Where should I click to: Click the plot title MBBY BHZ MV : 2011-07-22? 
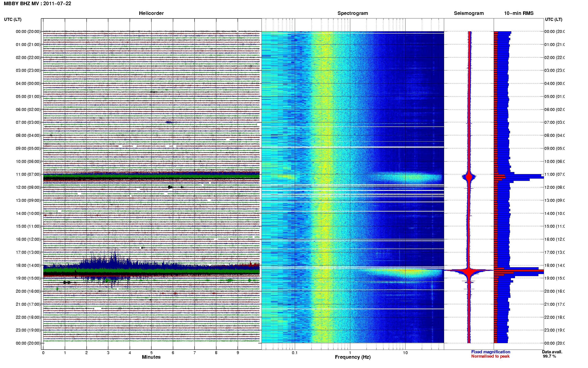(37, 3)
